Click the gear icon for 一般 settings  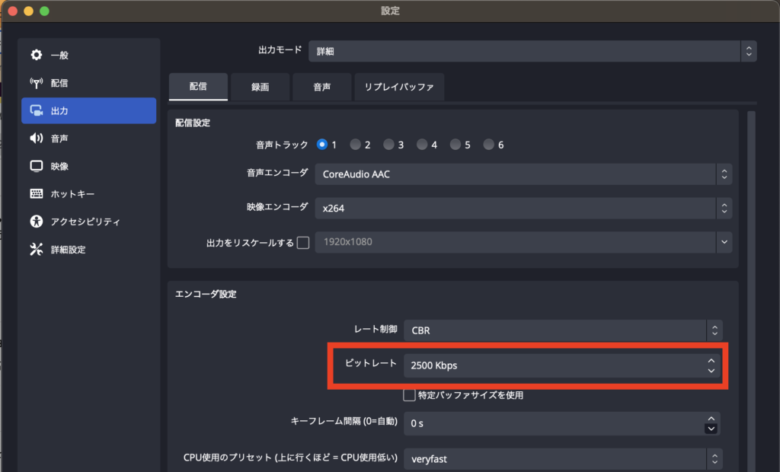(x=37, y=54)
